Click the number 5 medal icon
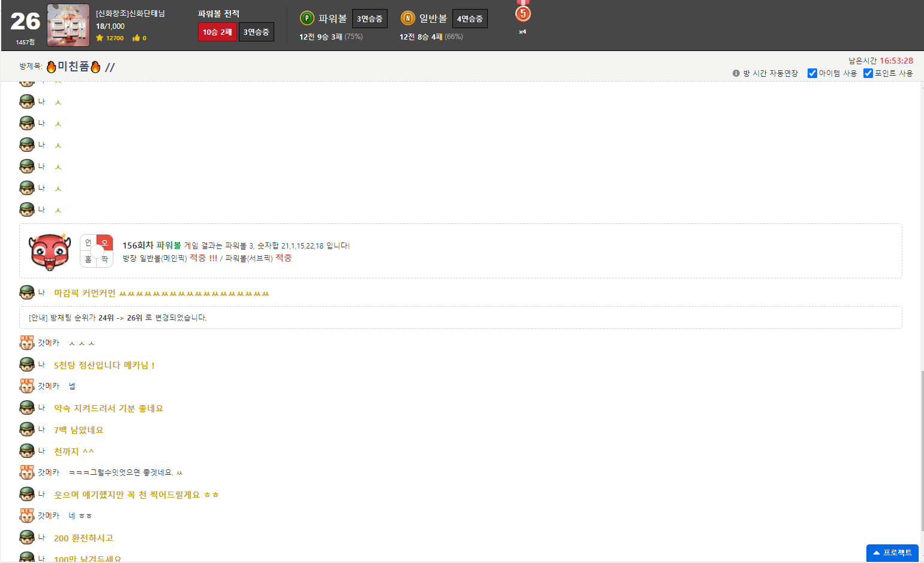Image resolution: width=924 pixels, height=563 pixels. [x=523, y=12]
